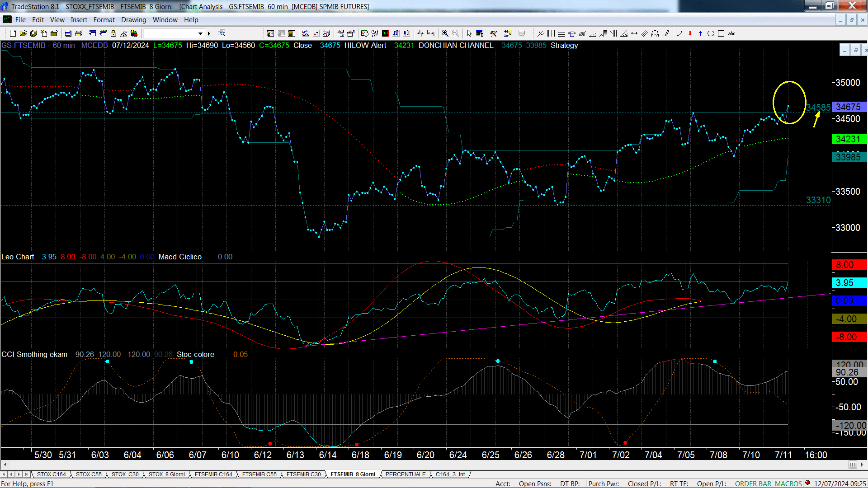This screenshot has height=488, width=868.
Task: Open the File menu
Action: 20,19
